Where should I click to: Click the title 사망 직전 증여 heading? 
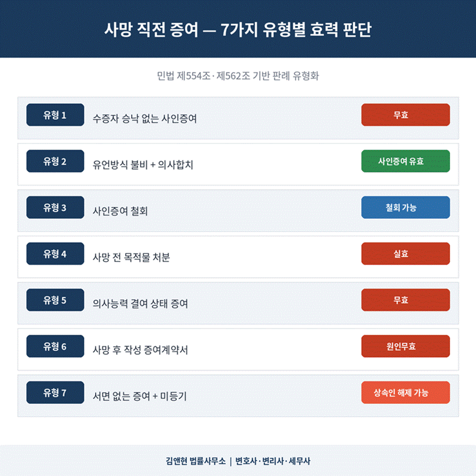click(237, 30)
